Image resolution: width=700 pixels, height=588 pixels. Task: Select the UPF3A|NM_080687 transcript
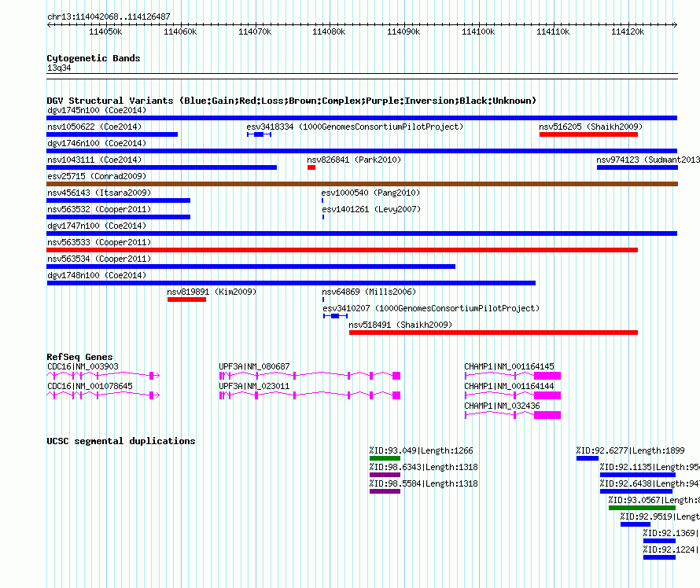(310, 376)
